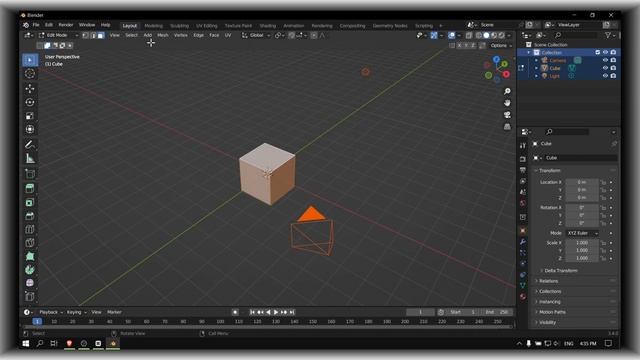
Task: Play animation forward
Action: click(276, 312)
